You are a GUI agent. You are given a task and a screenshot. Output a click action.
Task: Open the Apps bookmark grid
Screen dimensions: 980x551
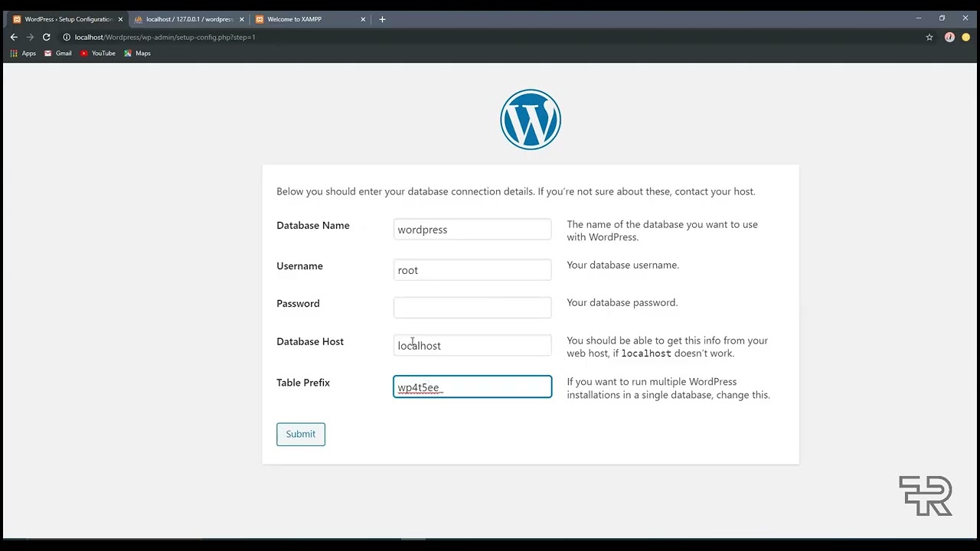(x=23, y=54)
